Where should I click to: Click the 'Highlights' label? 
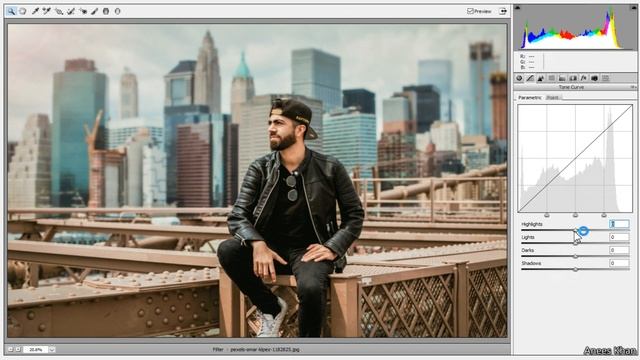pos(532,224)
